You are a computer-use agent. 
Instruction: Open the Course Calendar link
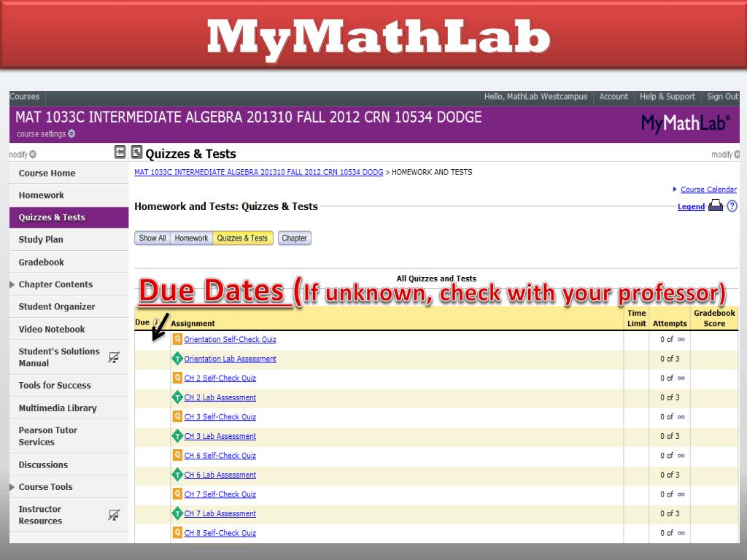(708, 189)
